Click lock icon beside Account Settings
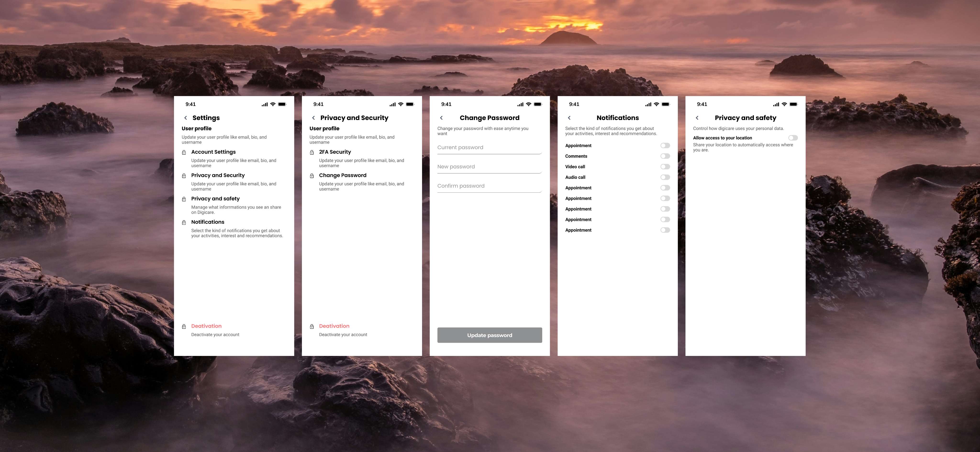This screenshot has width=980, height=452. pyautogui.click(x=184, y=152)
